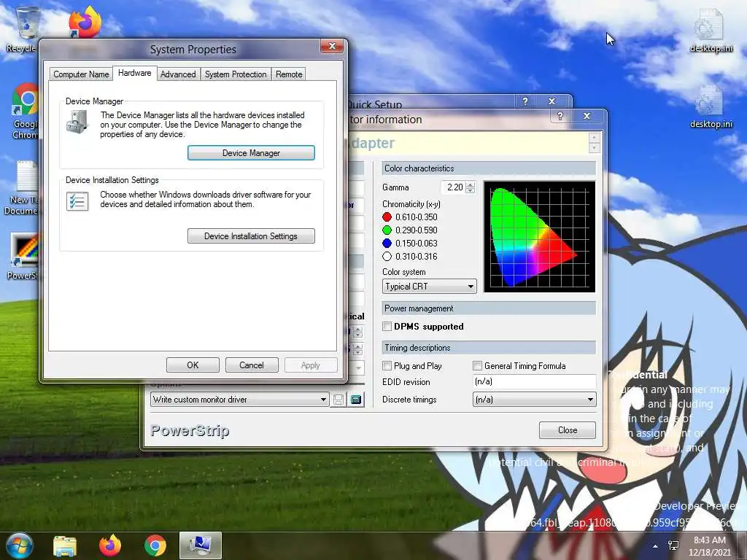
Task: Open File Explorer from the taskbar
Action: [x=65, y=545]
